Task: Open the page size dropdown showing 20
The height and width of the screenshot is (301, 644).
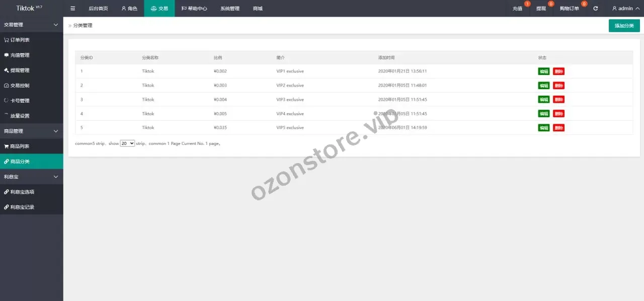Action: (127, 143)
